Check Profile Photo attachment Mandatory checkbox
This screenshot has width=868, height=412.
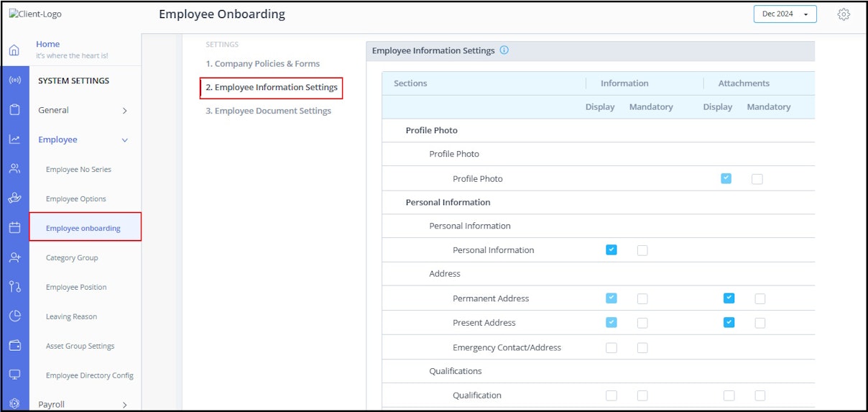pos(757,179)
